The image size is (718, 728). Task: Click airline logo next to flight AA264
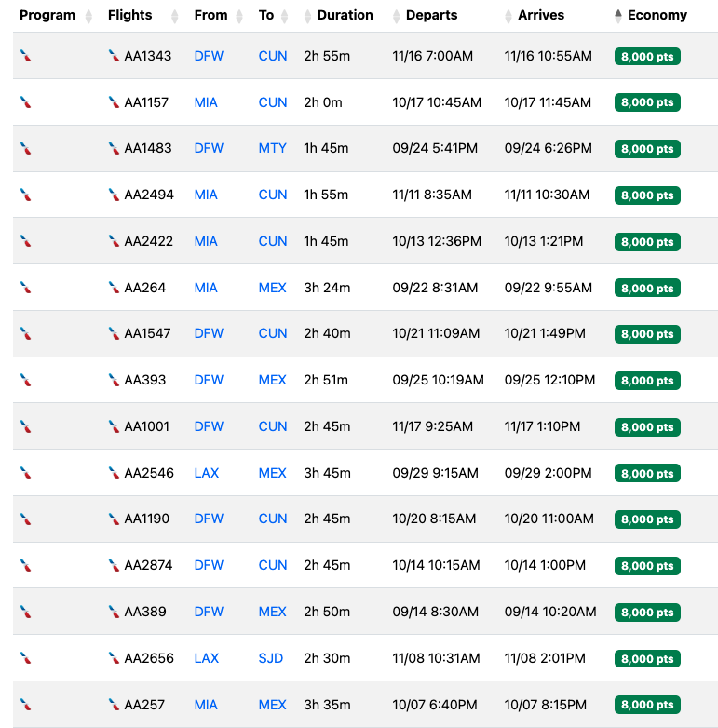114,288
